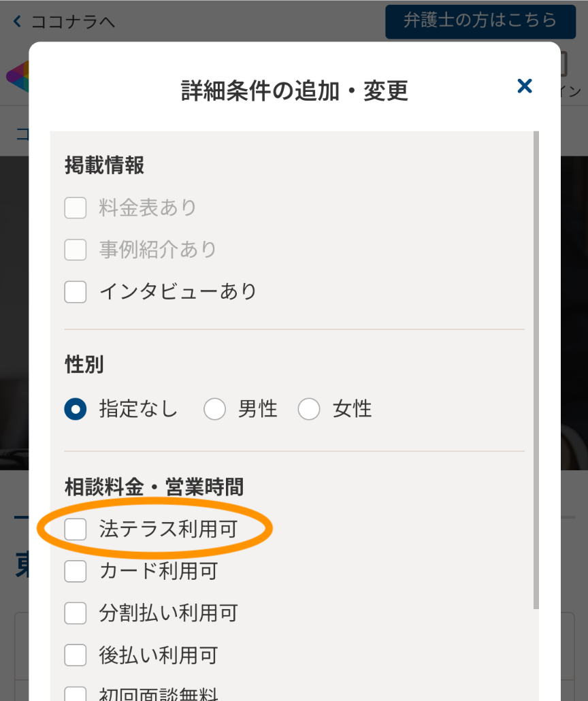
Task: Click the 弁護士の方はこちら button
Action: [480, 21]
